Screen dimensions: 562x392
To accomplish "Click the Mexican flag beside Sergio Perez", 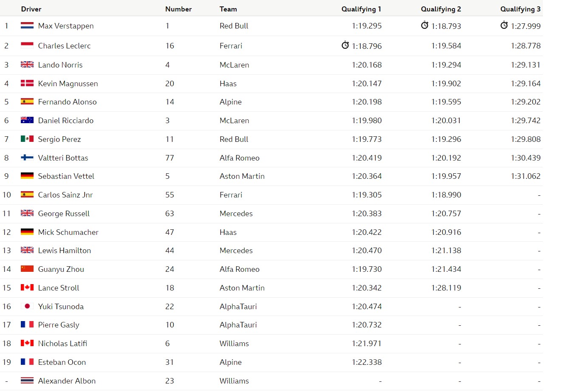I will coord(27,139).
